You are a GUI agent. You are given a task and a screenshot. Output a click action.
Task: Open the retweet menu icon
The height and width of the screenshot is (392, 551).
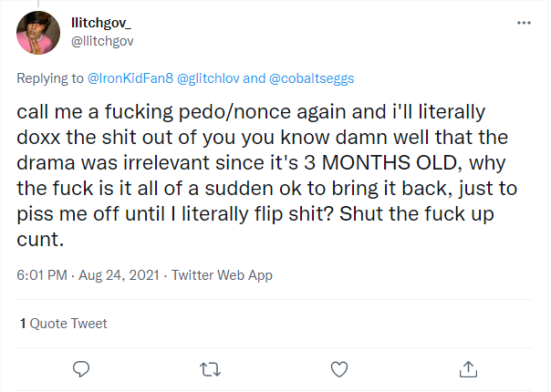click(x=210, y=368)
